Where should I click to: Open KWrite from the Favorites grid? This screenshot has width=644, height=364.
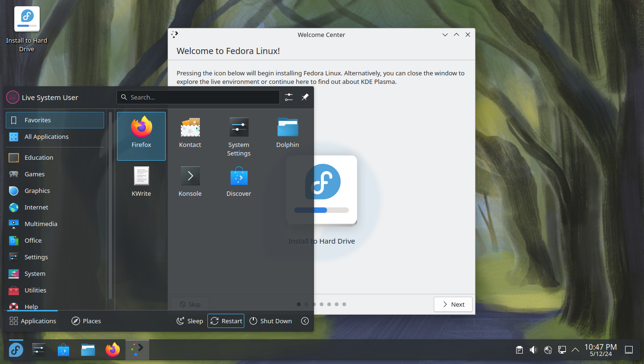tap(141, 185)
